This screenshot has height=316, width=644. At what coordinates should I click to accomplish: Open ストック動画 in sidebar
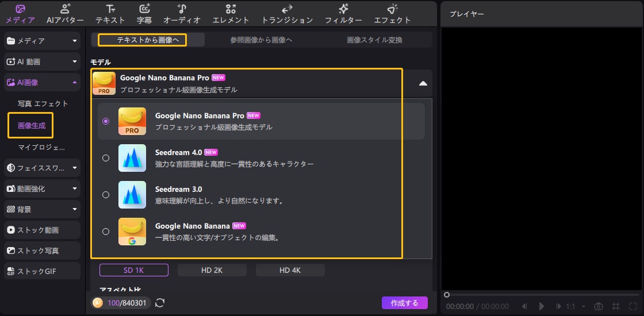coord(43,230)
